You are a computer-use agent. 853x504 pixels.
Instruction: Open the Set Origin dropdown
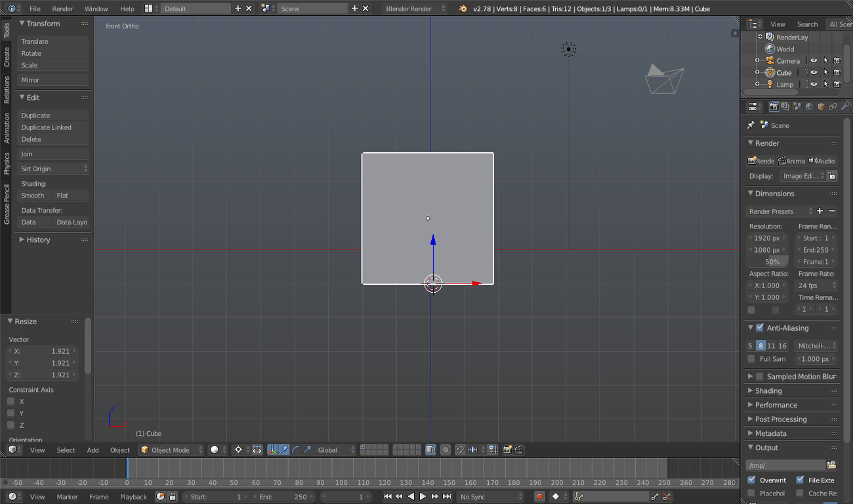(x=53, y=169)
